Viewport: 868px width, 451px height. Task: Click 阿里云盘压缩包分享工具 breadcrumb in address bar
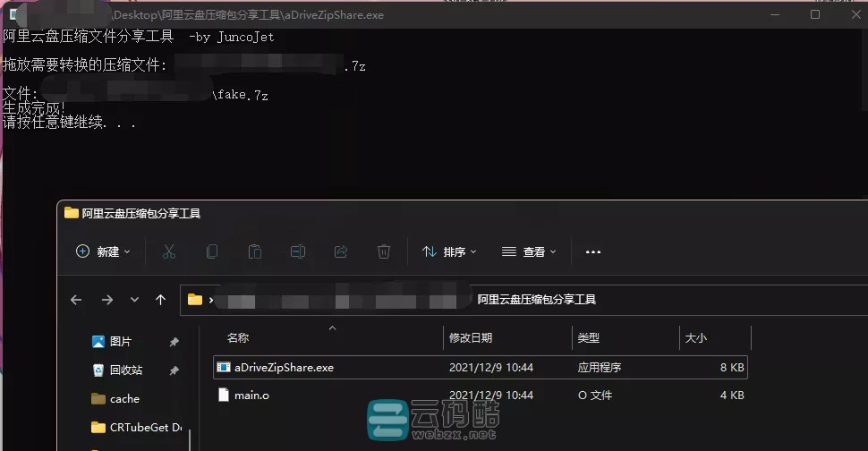[x=536, y=300]
